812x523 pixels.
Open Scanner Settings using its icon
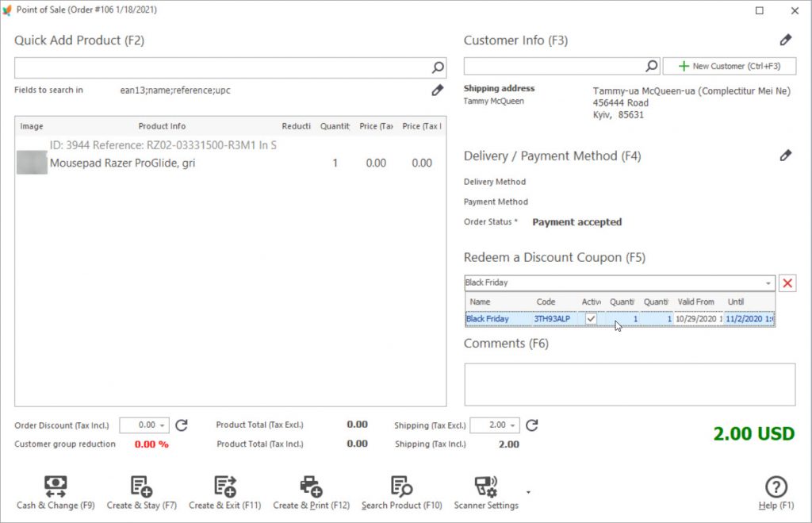(x=487, y=486)
